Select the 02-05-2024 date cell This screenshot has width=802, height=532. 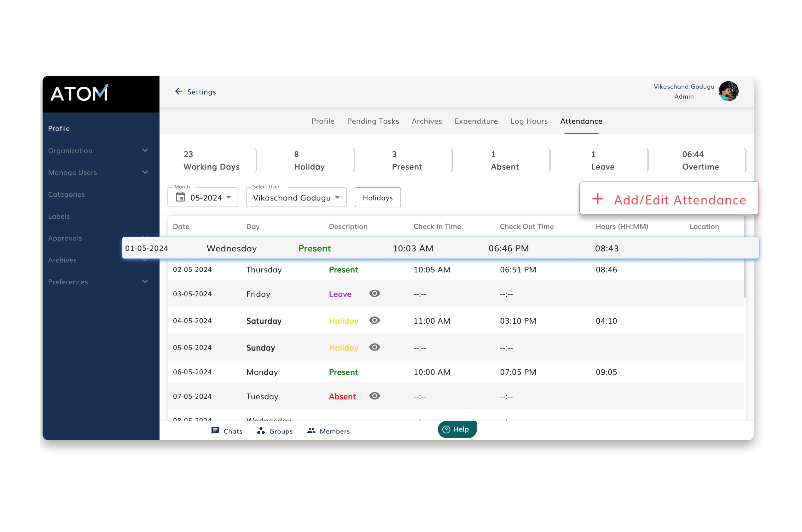pos(192,269)
